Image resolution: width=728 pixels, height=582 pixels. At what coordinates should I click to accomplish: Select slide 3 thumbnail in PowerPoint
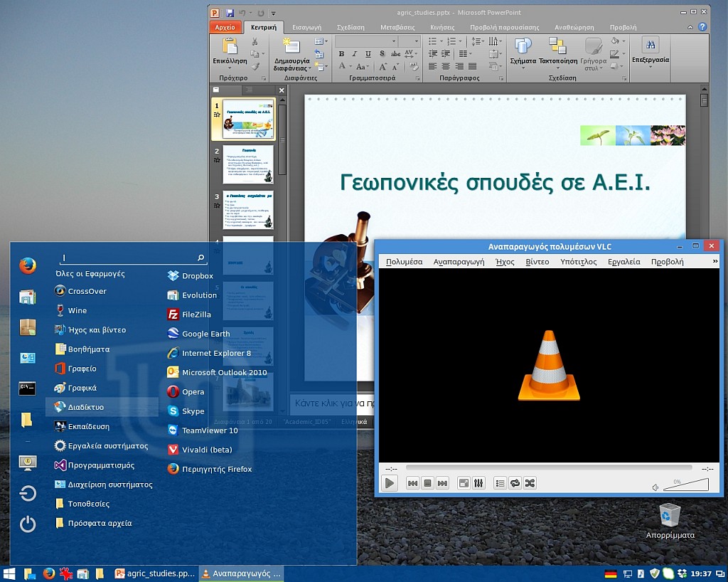click(x=248, y=209)
